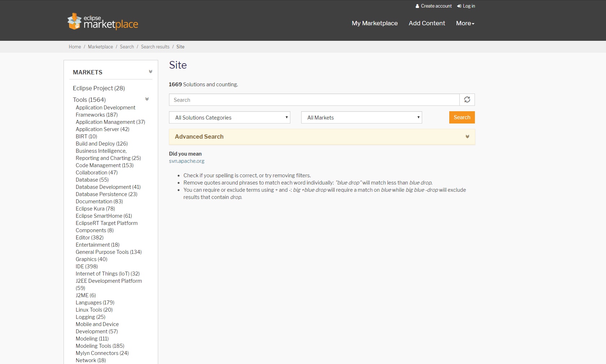This screenshot has width=606, height=364.
Task: Navigate to Marketplace breadcrumb
Action: pos(100,47)
